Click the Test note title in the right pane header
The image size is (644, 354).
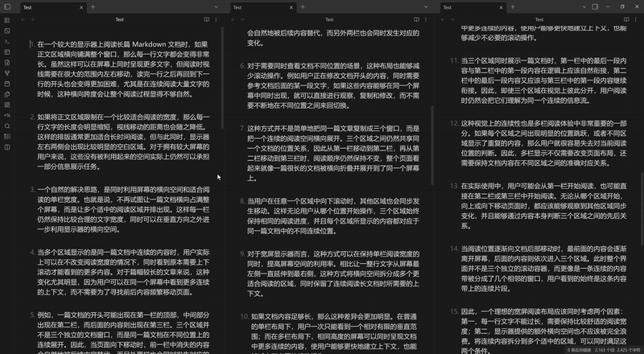(539, 20)
